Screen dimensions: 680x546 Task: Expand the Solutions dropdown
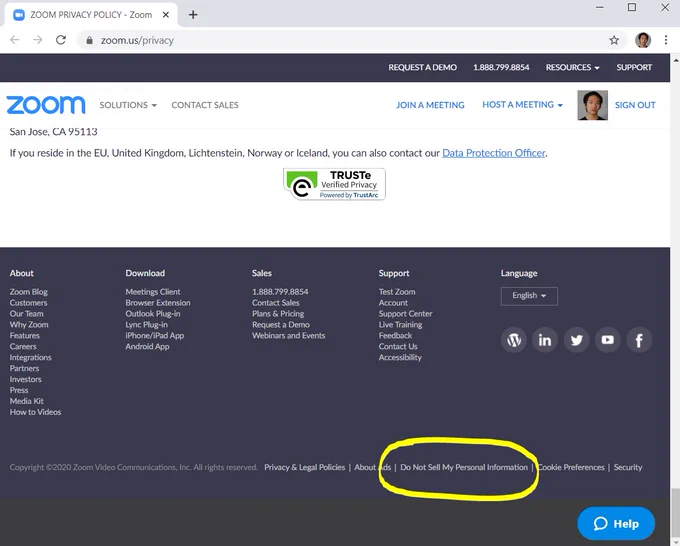(128, 105)
